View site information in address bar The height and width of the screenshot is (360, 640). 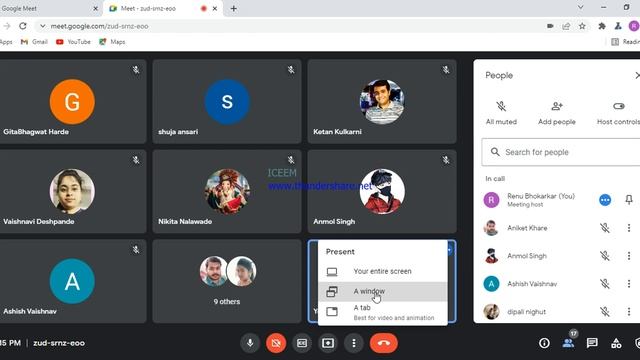[42, 26]
